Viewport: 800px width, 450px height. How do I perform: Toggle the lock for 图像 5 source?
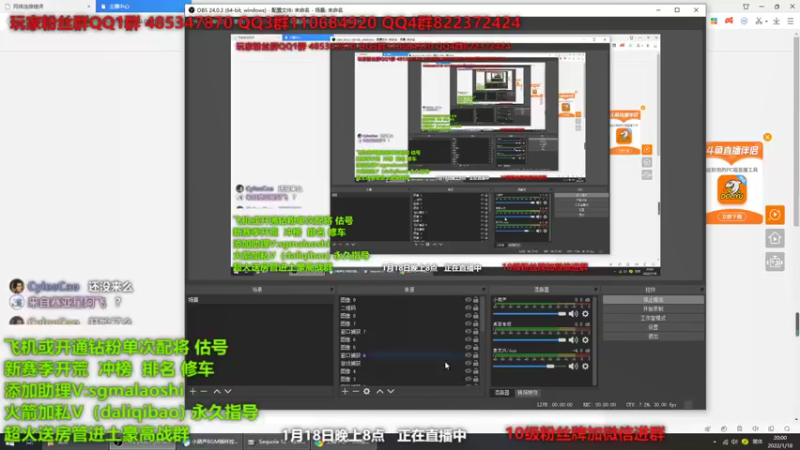coord(476,347)
